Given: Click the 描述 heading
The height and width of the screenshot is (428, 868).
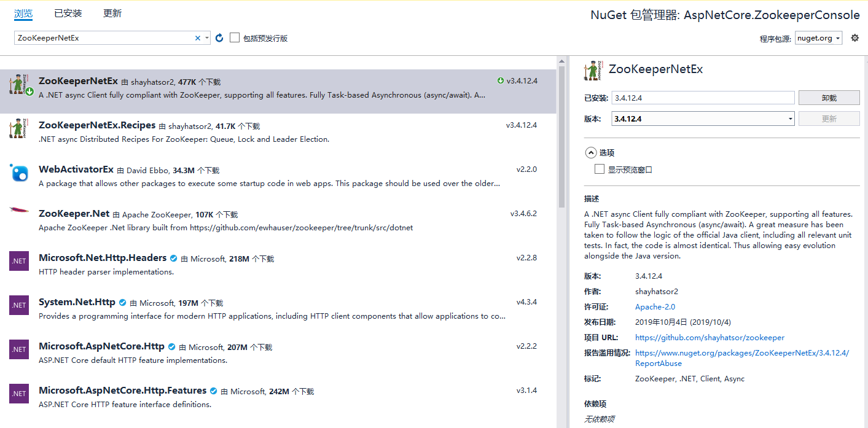Looking at the screenshot, I should (592, 199).
